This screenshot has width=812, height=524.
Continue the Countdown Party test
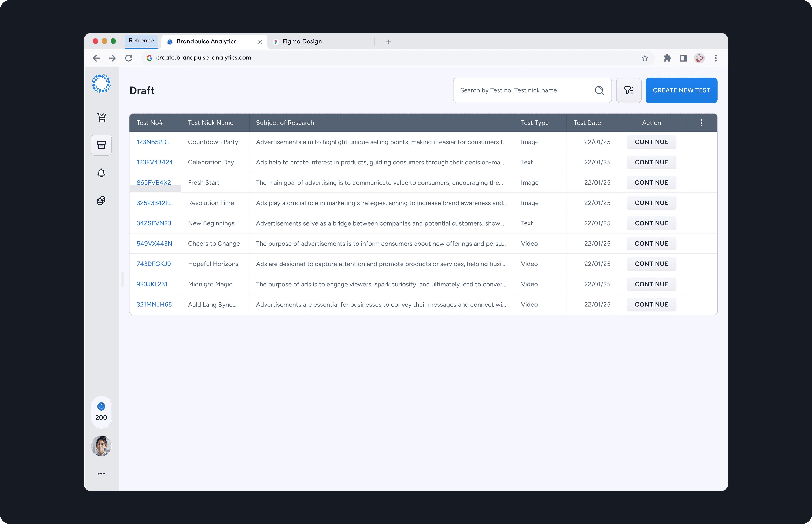[651, 142]
